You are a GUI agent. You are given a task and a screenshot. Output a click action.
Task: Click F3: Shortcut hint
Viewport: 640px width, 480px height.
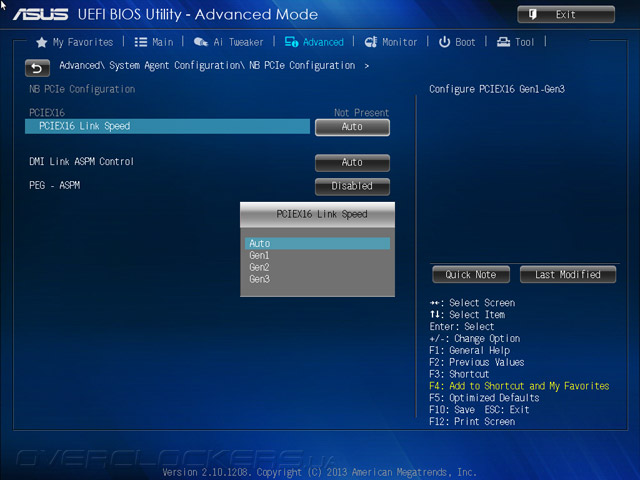[459, 374]
